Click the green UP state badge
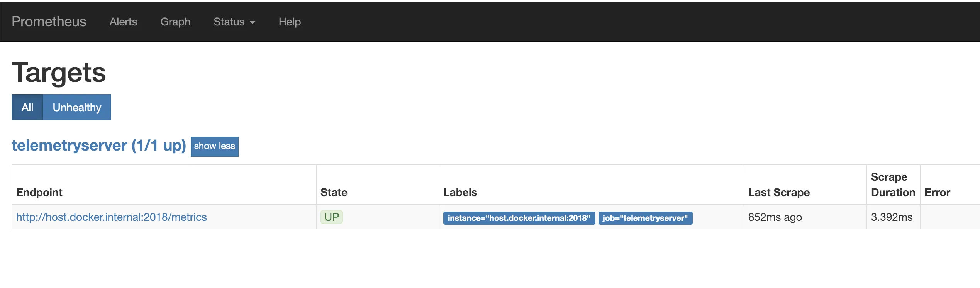 pos(331,217)
